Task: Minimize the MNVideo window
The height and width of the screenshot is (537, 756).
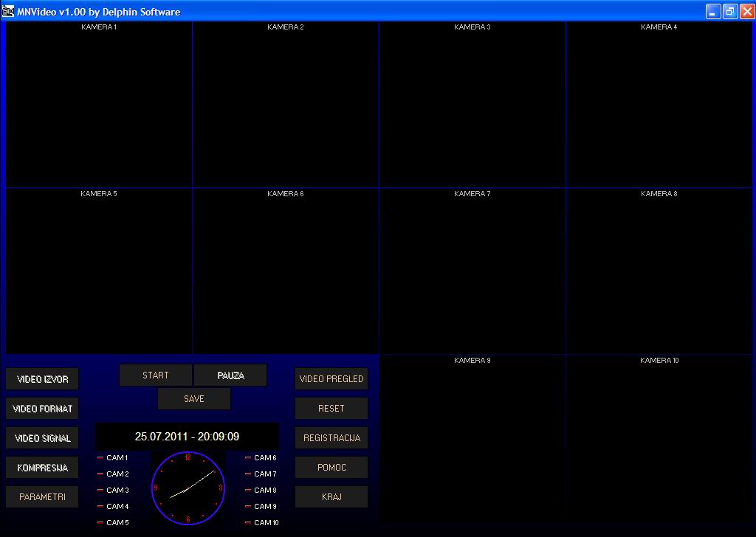Action: (x=713, y=12)
